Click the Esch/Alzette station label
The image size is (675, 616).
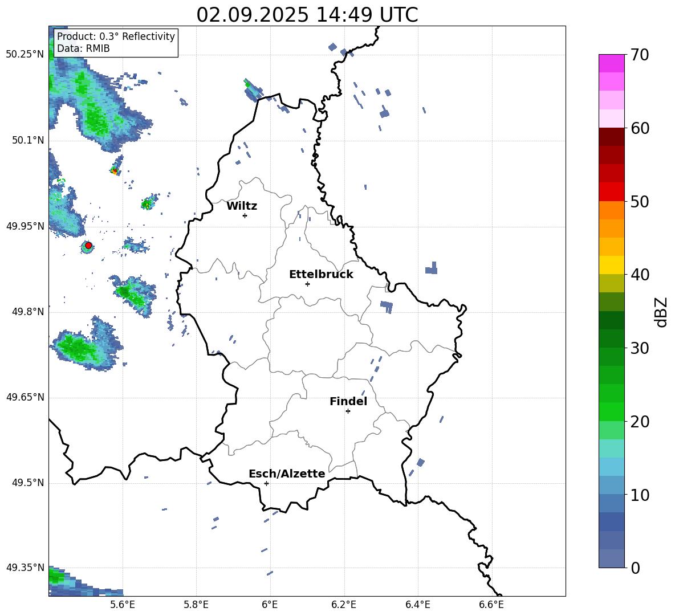287,474
